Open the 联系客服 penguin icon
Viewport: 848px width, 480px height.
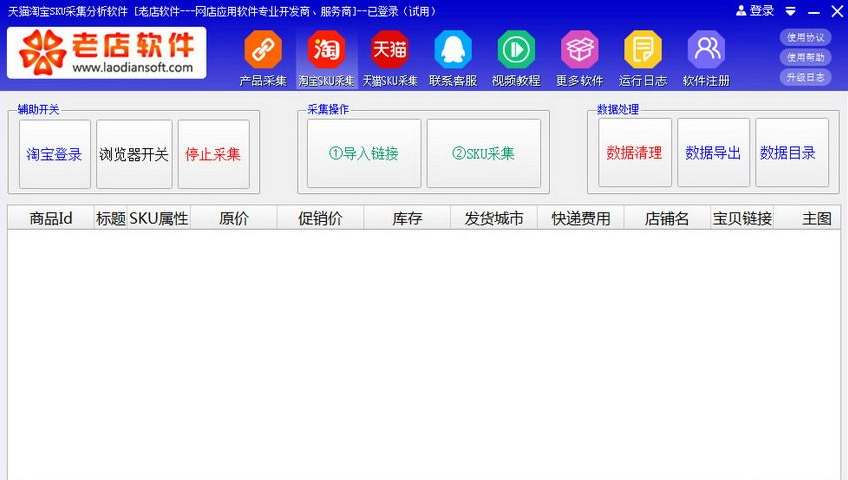coord(453,50)
